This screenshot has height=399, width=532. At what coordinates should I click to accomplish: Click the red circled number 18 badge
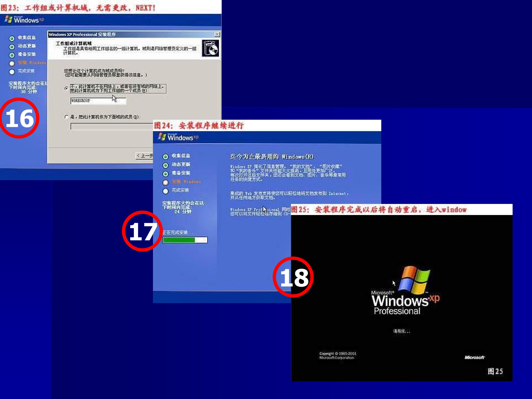[x=293, y=277]
